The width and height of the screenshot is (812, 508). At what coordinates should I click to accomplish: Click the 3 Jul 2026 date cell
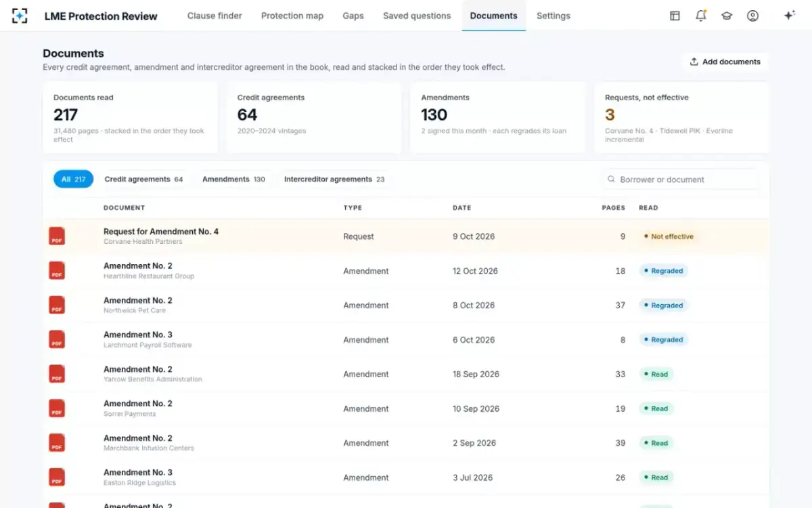(x=472, y=478)
